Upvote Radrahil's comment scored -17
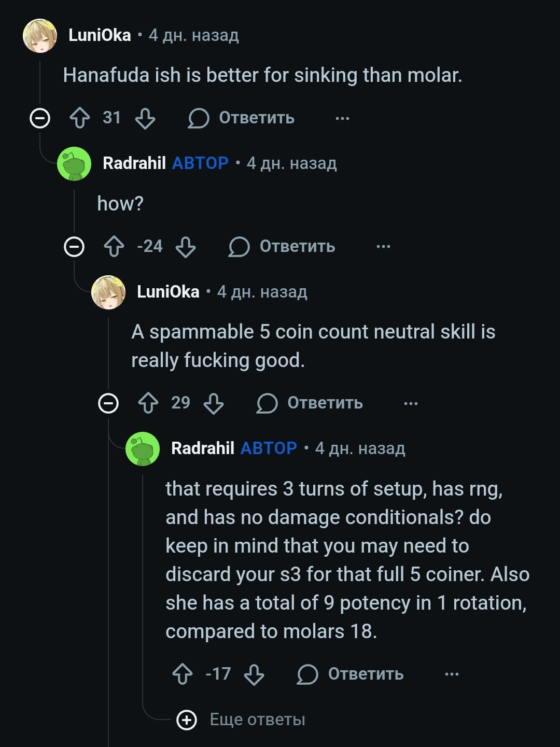 click(x=183, y=674)
